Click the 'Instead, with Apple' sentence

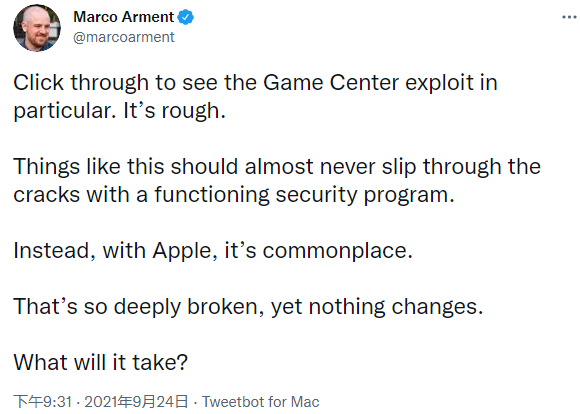coord(213,251)
